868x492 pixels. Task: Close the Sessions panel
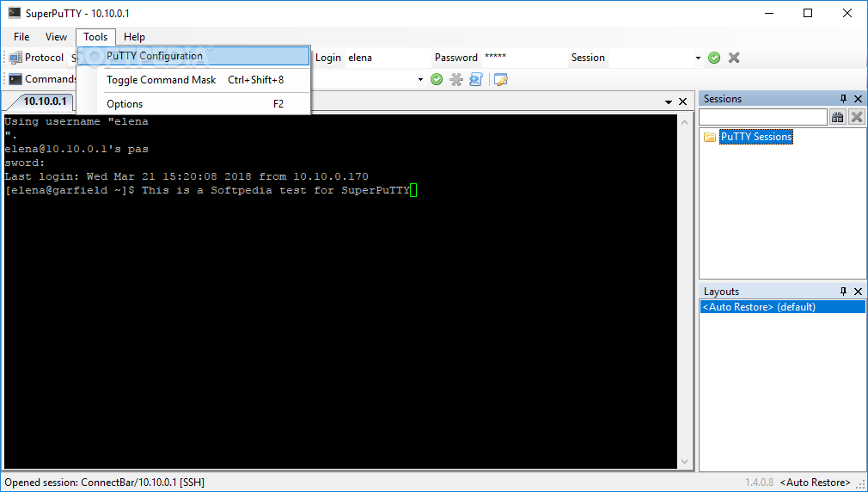858,99
